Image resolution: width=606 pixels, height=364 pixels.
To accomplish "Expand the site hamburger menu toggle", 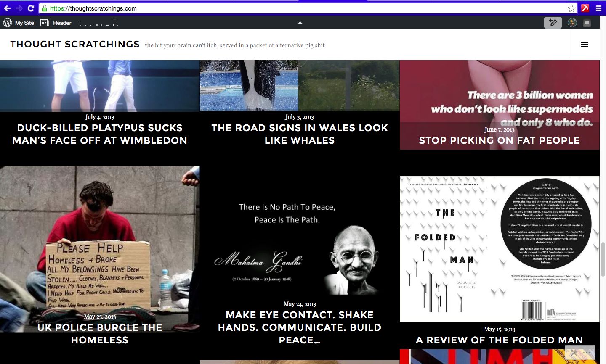I will [x=585, y=45].
